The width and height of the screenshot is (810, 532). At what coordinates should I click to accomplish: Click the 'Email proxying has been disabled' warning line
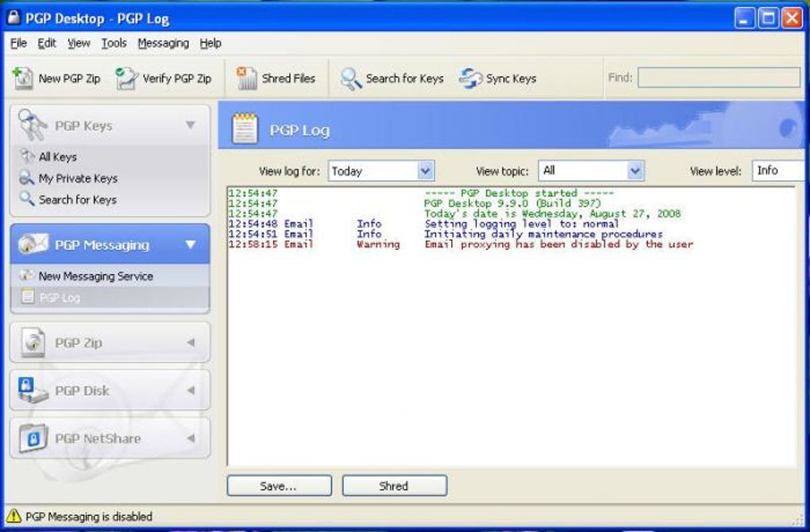coord(559,245)
